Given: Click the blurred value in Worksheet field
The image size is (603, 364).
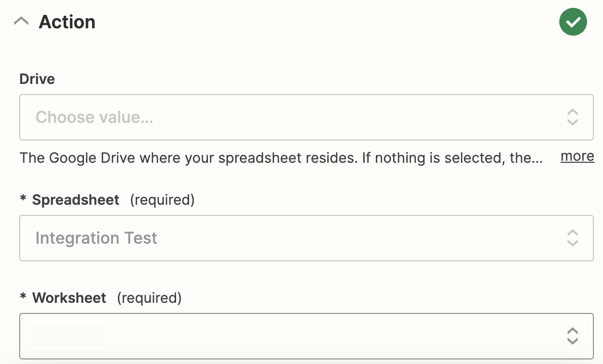Looking at the screenshot, I should point(68,334).
